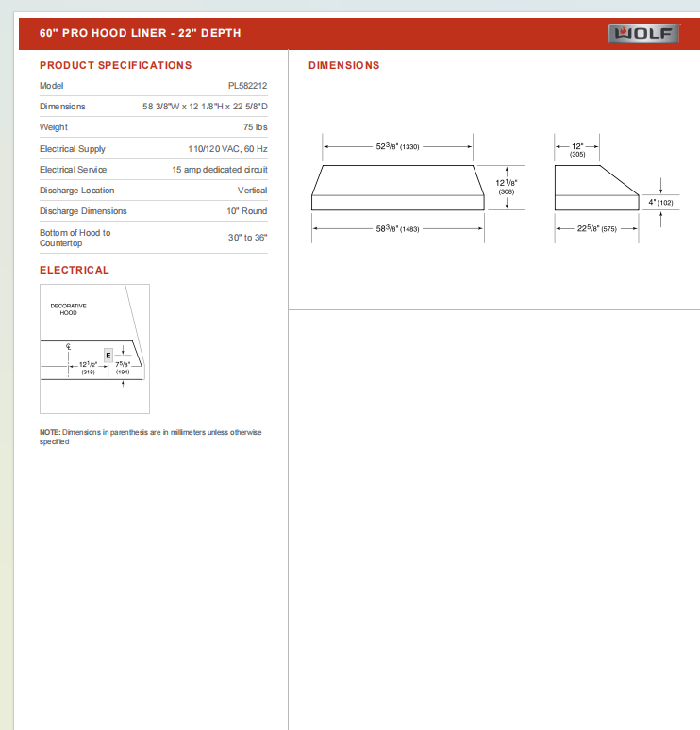Select the 'Vertical' discharge location value
This screenshot has height=730, width=700.
(253, 191)
